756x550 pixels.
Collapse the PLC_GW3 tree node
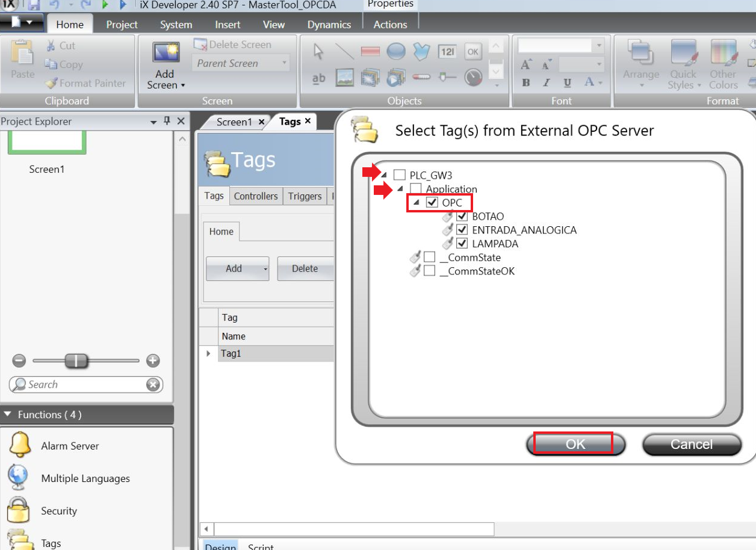(x=384, y=175)
